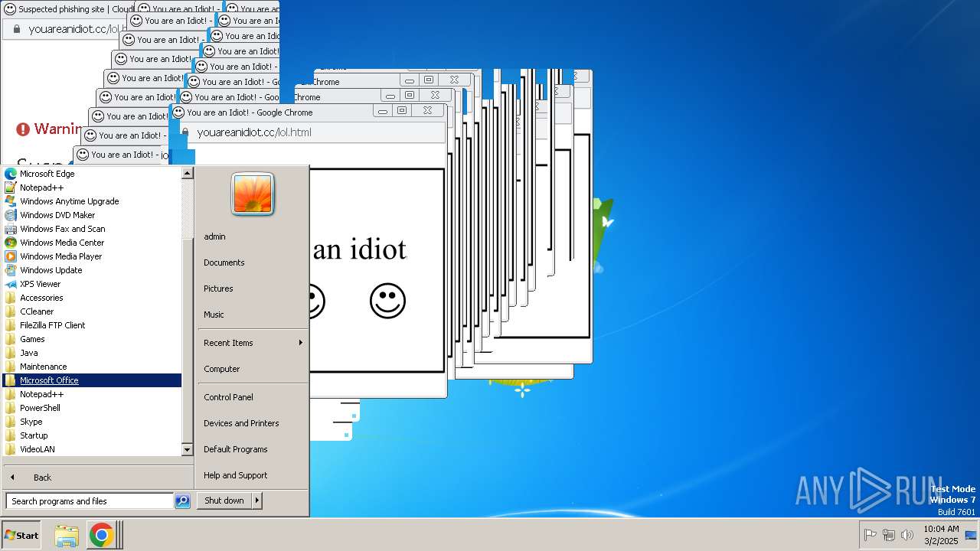Click the Start button

[x=21, y=535]
